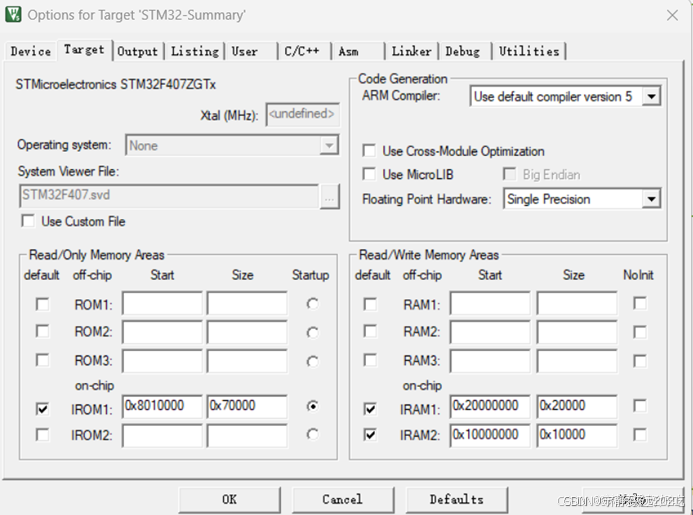Edit the IRAM1 Start address 0x20000000
The height and width of the screenshot is (515, 693).
point(490,406)
